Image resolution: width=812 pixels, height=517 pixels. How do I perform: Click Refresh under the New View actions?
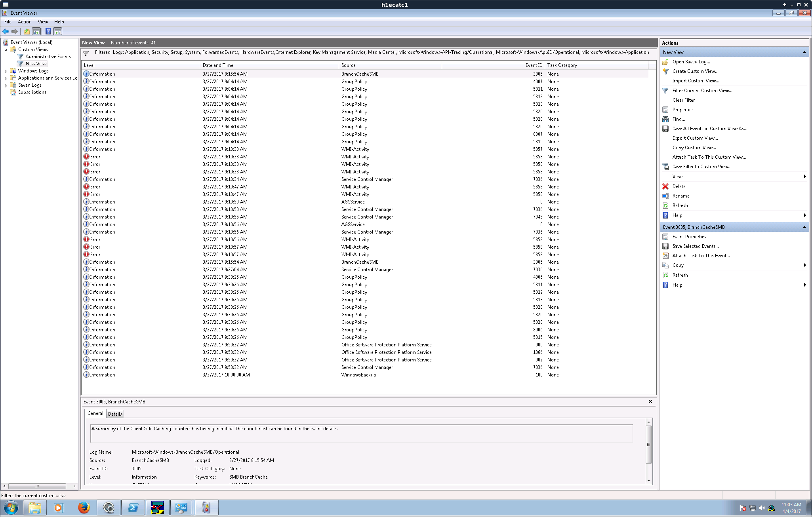(x=680, y=205)
